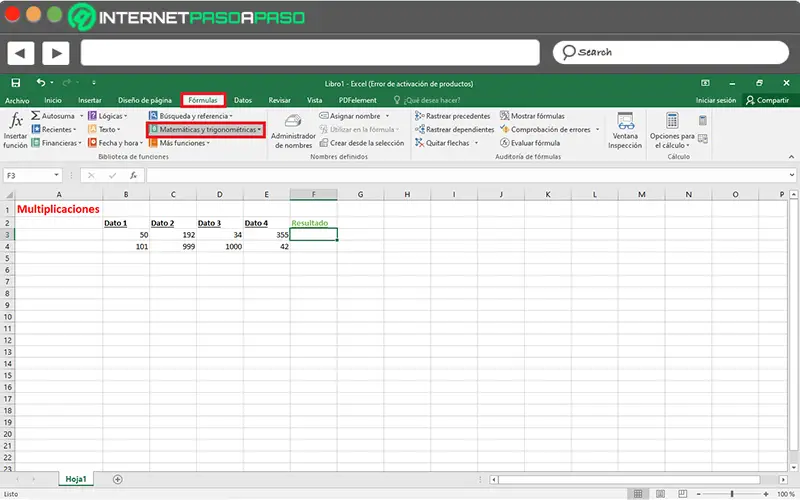The width and height of the screenshot is (800, 500).
Task: Click Iniciar sesión
Action: pos(715,101)
